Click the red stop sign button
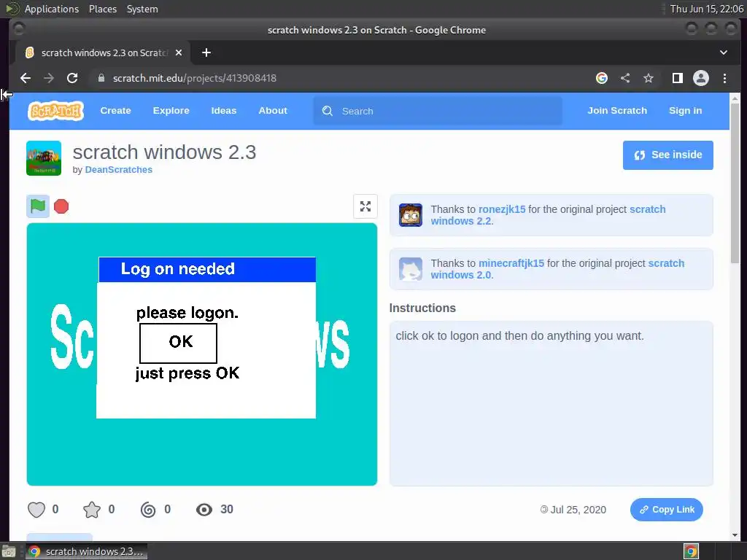The height and width of the screenshot is (560, 747). pyautogui.click(x=61, y=206)
